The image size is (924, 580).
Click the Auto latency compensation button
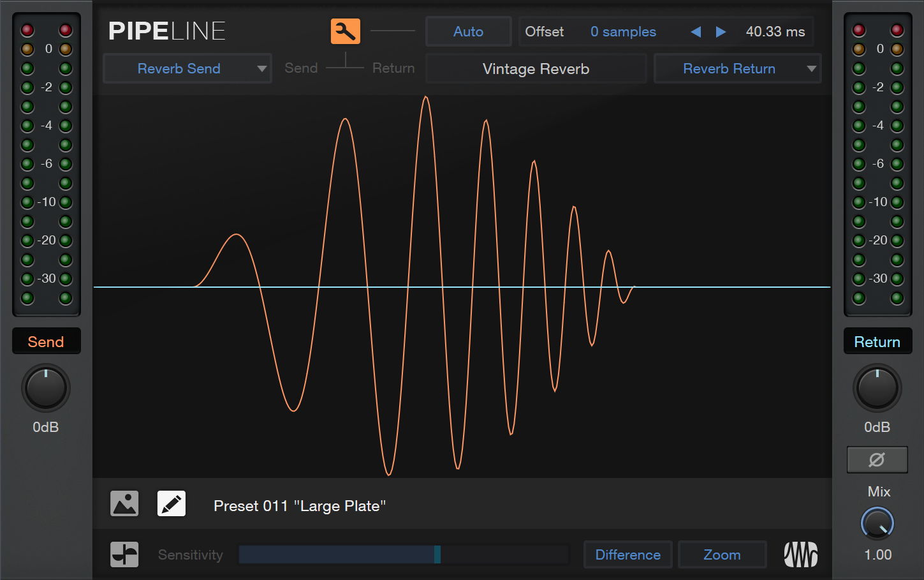click(x=468, y=31)
